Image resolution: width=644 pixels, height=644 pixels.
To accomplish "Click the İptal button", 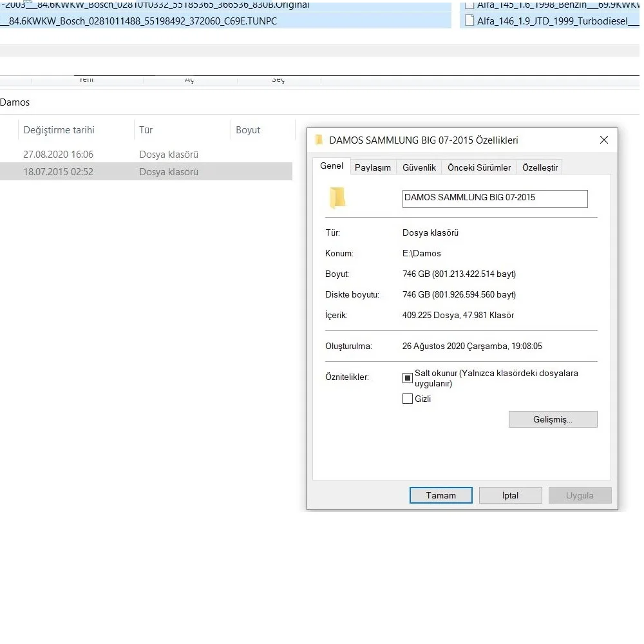I will click(510, 495).
